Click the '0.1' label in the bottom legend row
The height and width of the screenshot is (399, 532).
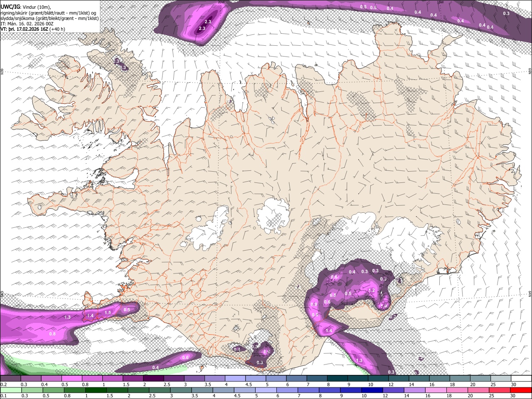(x=4, y=396)
